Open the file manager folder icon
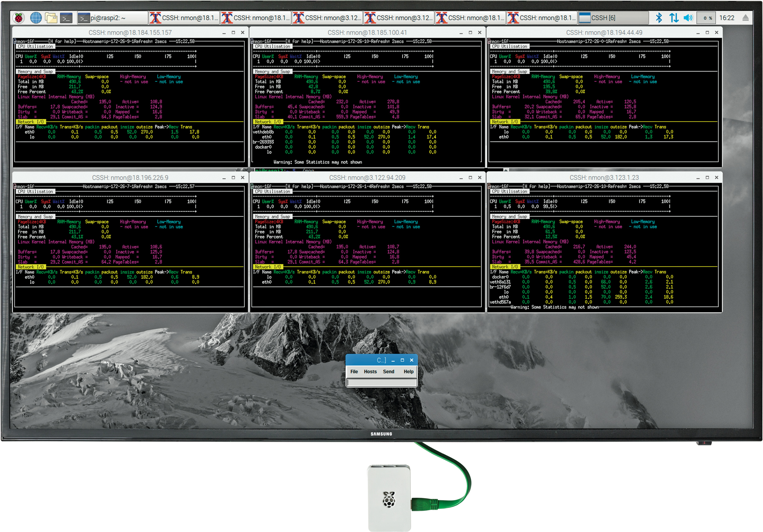The height and width of the screenshot is (532, 763). coord(51,18)
